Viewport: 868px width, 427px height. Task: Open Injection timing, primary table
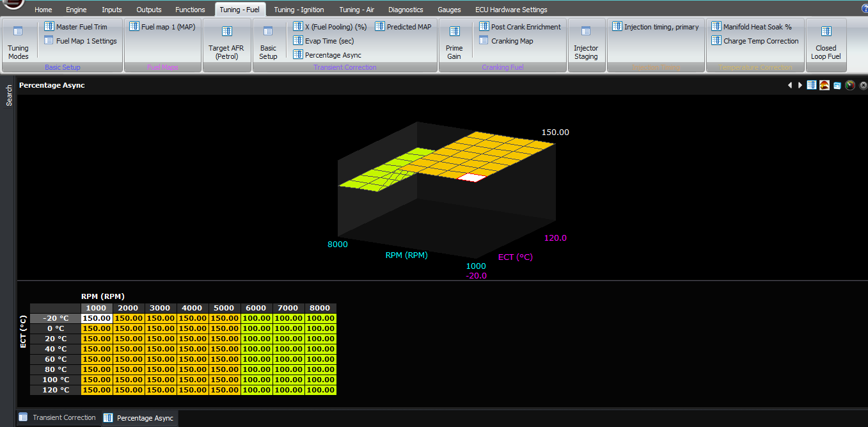(x=655, y=27)
